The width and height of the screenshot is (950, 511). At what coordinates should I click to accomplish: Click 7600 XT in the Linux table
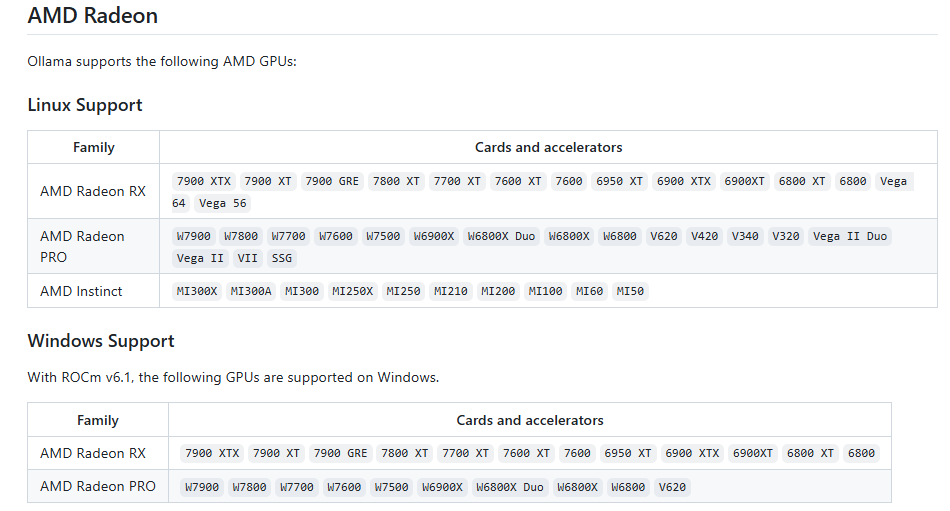tap(518, 181)
